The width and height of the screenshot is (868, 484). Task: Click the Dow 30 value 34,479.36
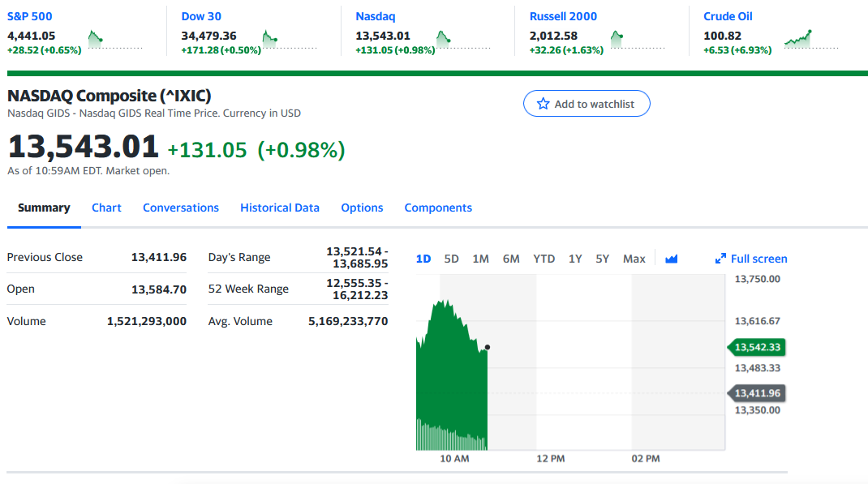208,36
